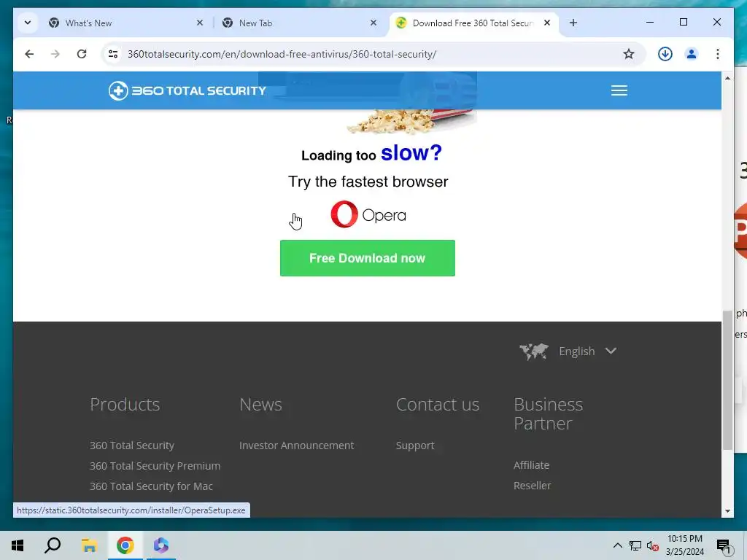Open the Chrome profile icon

pyautogui.click(x=692, y=54)
